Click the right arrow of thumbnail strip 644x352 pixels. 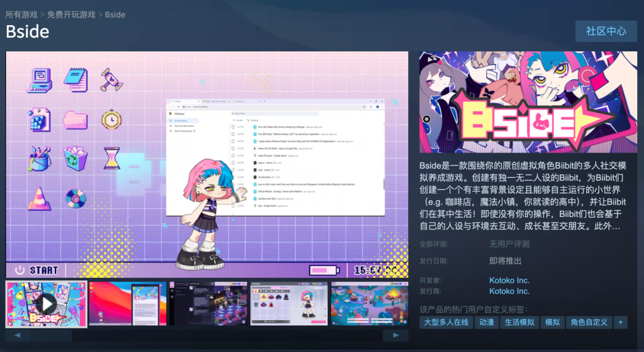395,335
